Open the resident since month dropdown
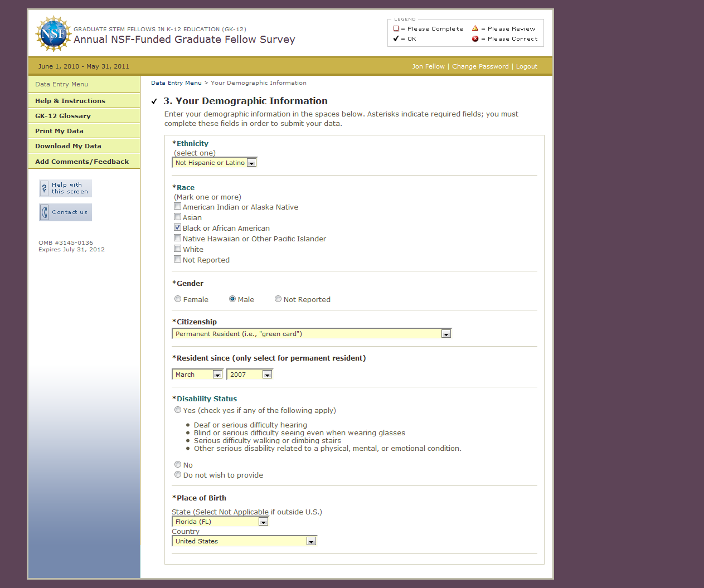Image resolution: width=704 pixels, height=588 pixels. [x=217, y=375]
